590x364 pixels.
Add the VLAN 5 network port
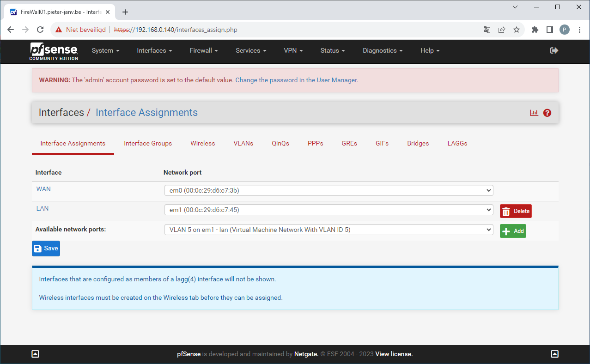[513, 231]
